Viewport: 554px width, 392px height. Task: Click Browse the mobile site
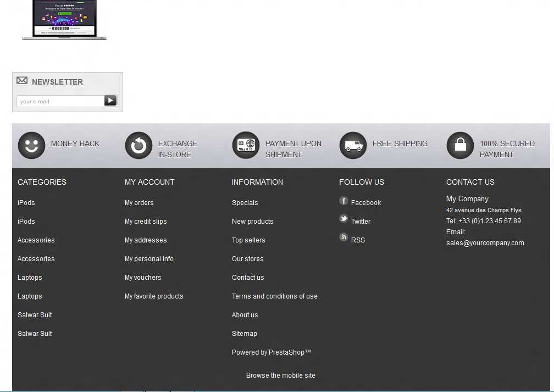(280, 376)
